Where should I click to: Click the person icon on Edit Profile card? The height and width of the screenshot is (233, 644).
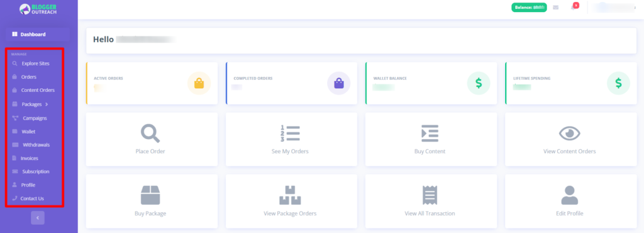[x=569, y=195]
